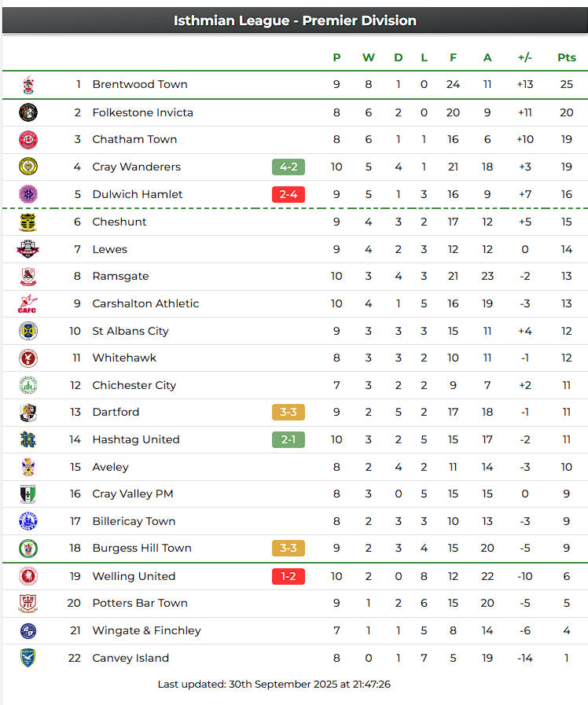This screenshot has width=588, height=705.
Task: Click the Chatham Town crest icon
Action: point(28,140)
